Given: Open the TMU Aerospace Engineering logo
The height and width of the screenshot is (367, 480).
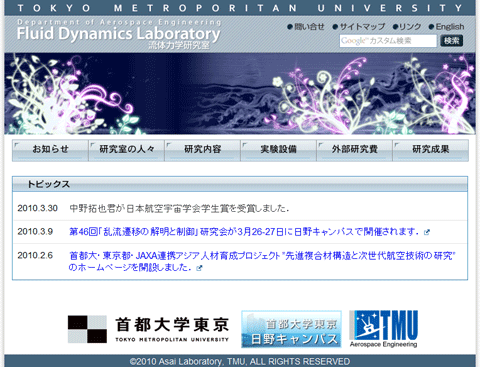Looking at the screenshot, I should click(383, 329).
